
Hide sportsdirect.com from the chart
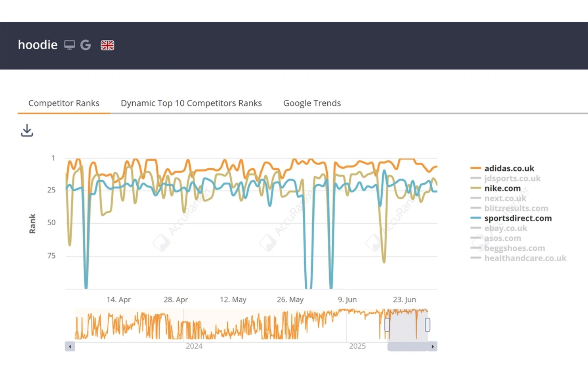[x=518, y=218]
